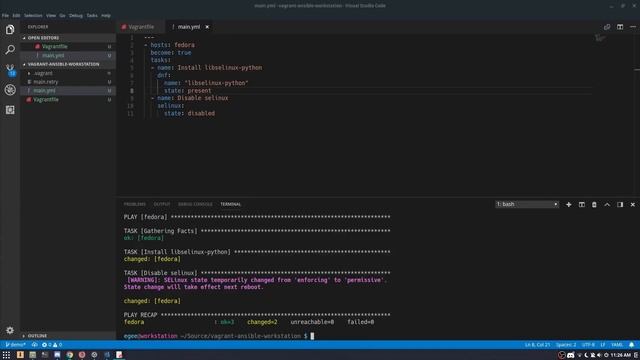The height and width of the screenshot is (360, 640).
Task: Open Vagrantfile in the workspace file tree
Action: (68, 100)
